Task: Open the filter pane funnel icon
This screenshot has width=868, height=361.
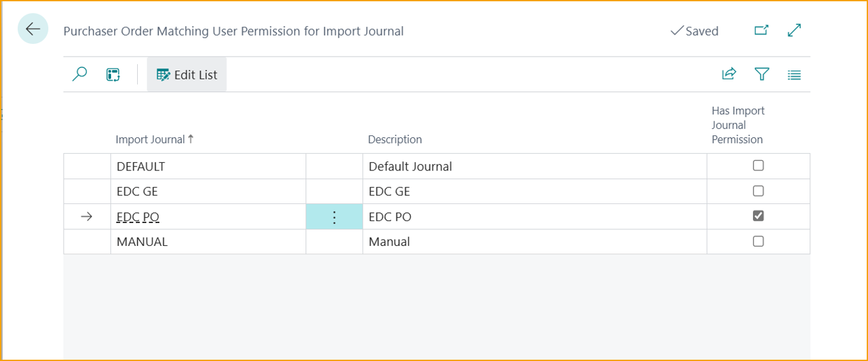Action: [762, 74]
